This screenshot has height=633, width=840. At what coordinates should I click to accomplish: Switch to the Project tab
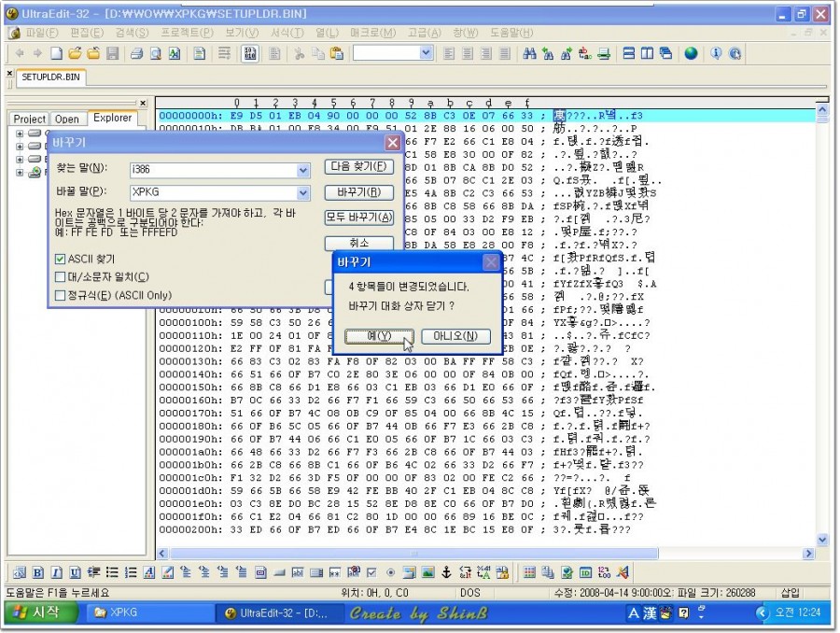coord(29,119)
